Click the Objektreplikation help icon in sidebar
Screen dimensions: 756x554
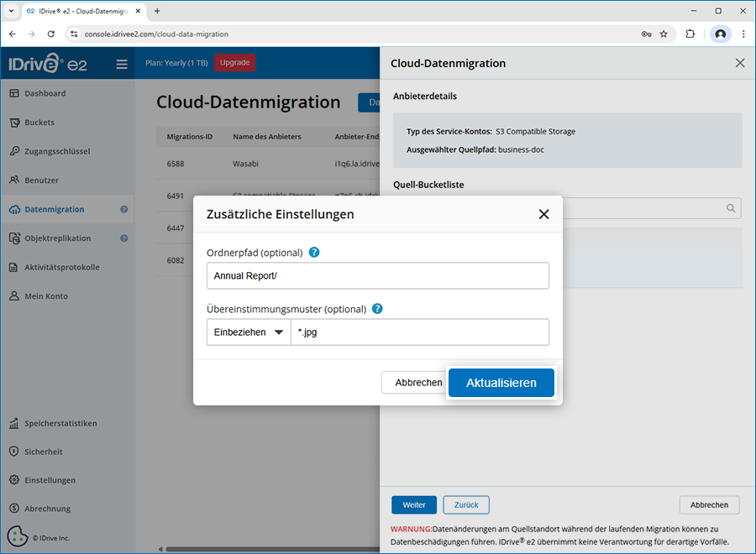tap(123, 238)
